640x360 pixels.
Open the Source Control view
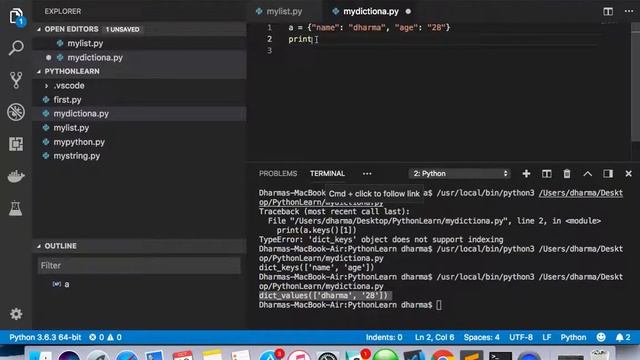point(16,80)
